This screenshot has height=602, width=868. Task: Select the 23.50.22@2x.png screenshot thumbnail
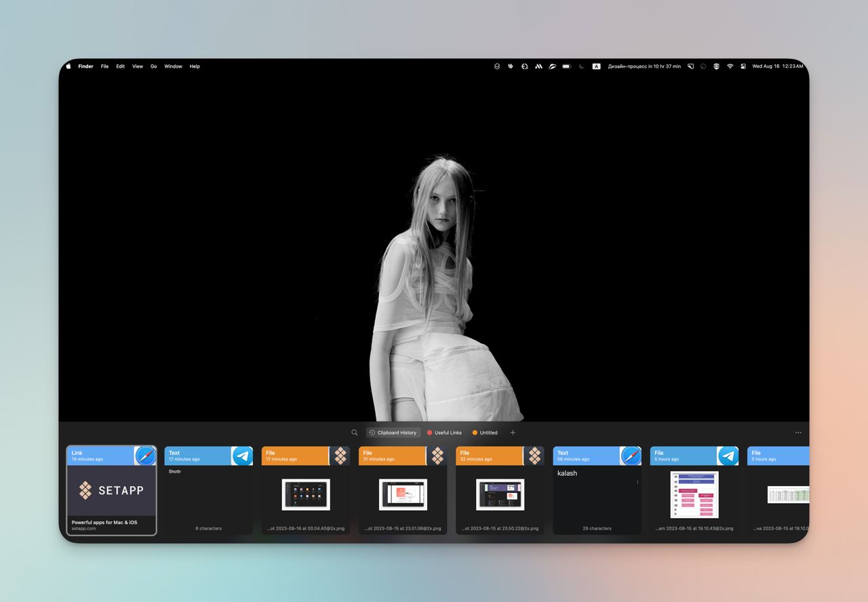tap(500, 494)
